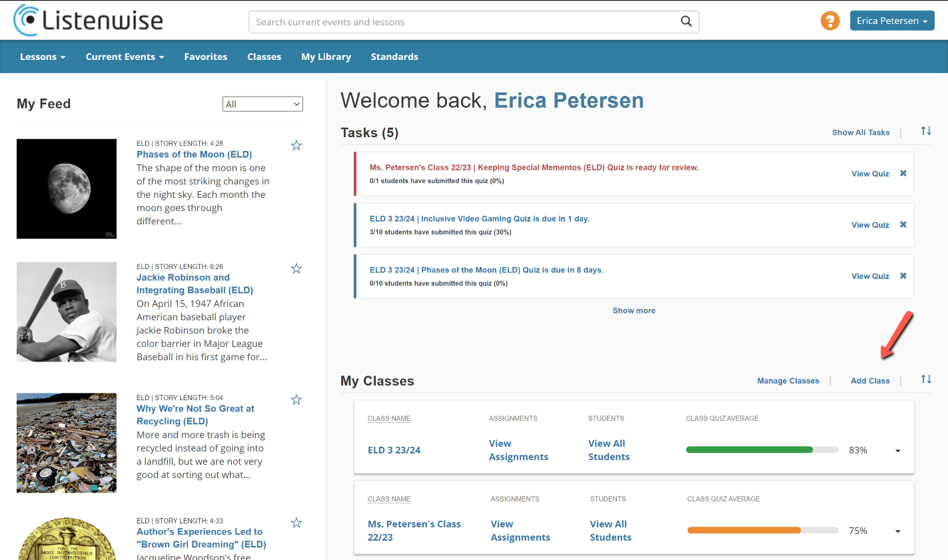
Task: Star the Brown Girl Dreaming story
Action: 296,523
